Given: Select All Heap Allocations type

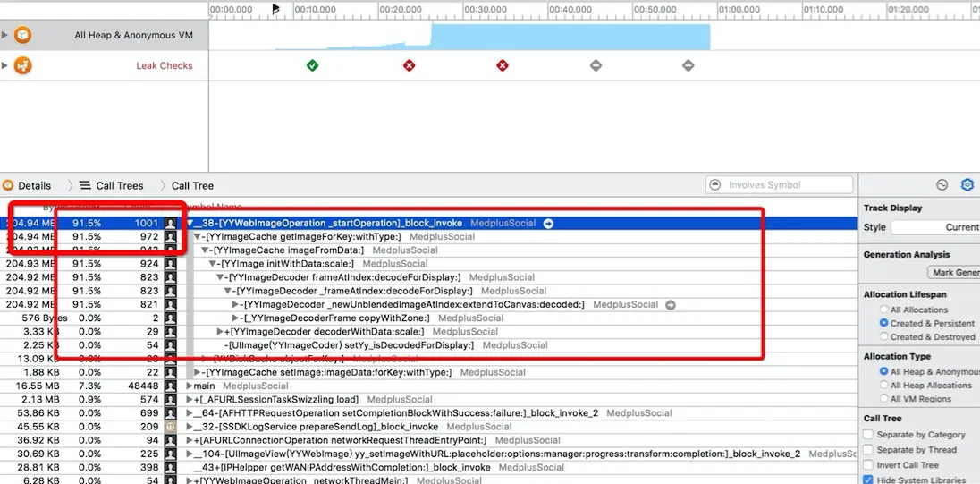Looking at the screenshot, I should [x=883, y=386].
